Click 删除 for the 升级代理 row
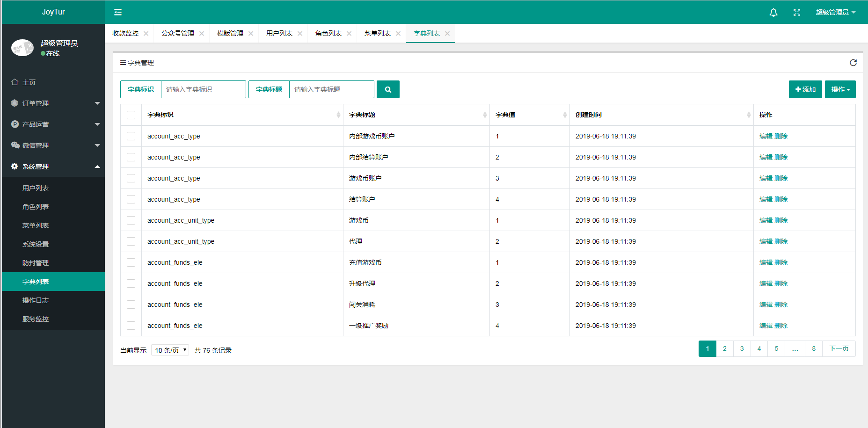The height and width of the screenshot is (428, 868). tap(781, 283)
